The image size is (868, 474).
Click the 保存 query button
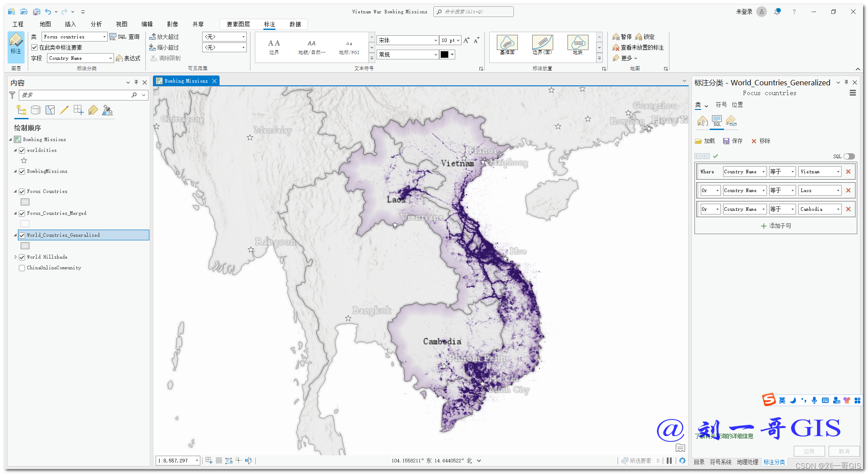coord(733,141)
